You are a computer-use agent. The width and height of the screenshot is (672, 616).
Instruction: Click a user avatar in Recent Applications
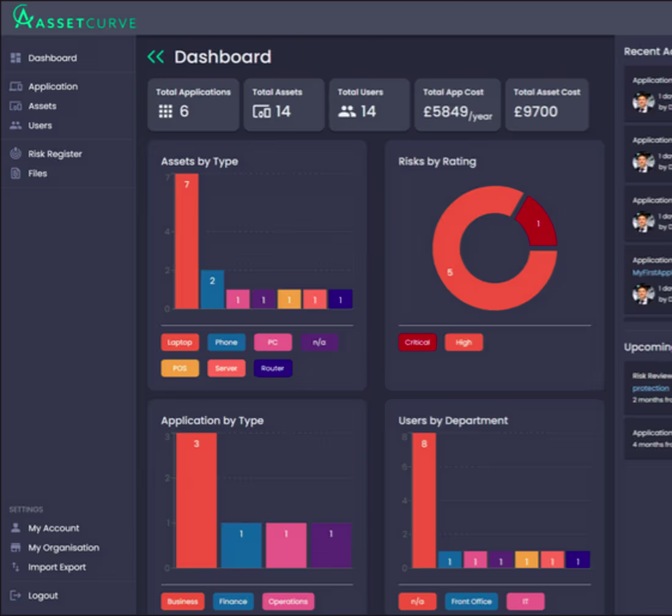tap(643, 103)
